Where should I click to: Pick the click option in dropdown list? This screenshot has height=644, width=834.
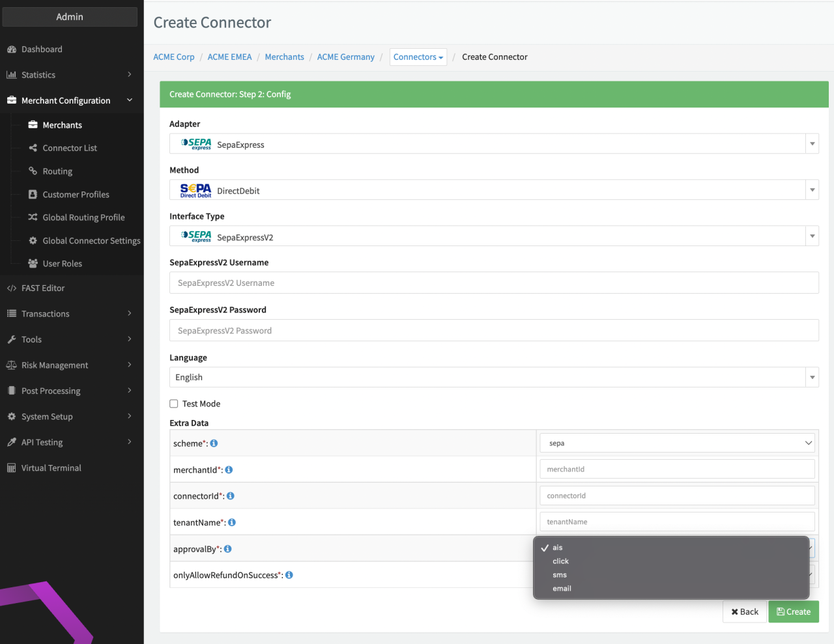[560, 561]
